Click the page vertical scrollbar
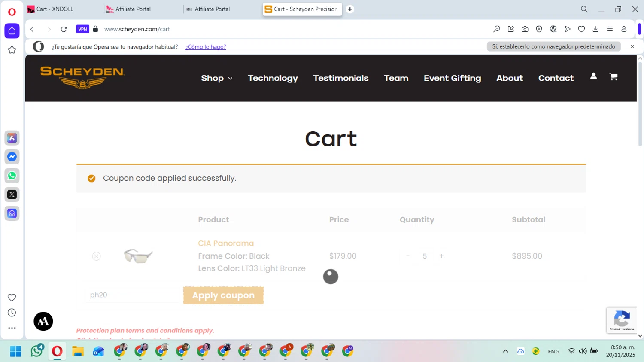This screenshot has width=644, height=362. 640,105
